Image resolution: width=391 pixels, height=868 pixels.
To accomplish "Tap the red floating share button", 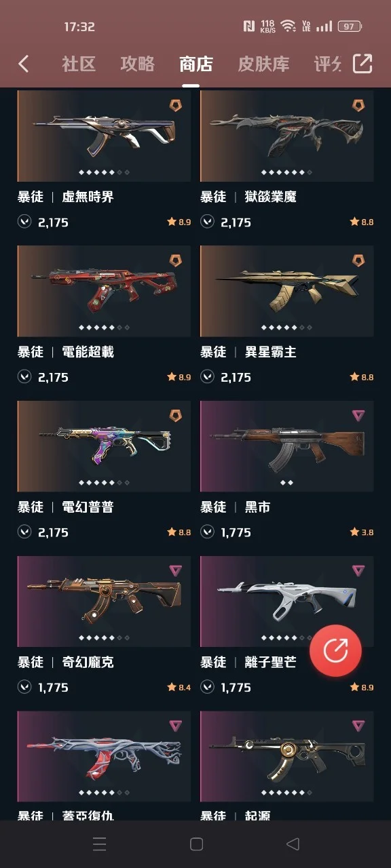I will (335, 651).
